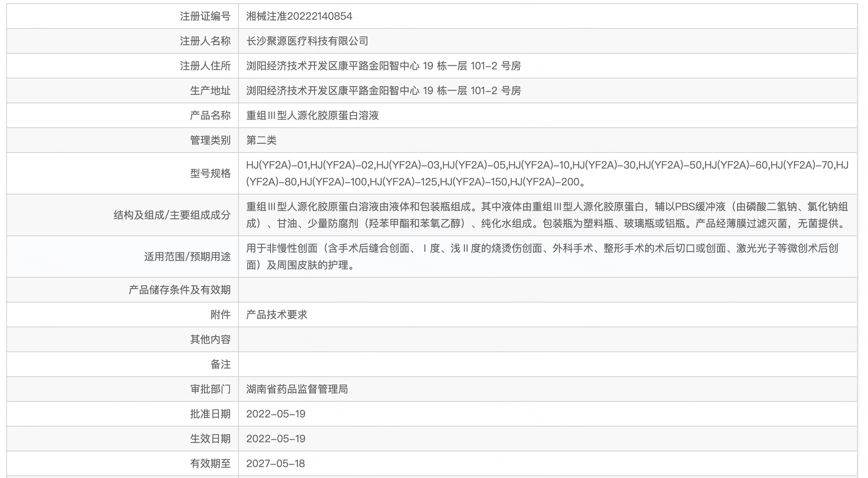Click the intended use text 用于非慢性创面
This screenshot has height=478, width=868.
pyautogui.click(x=542, y=257)
